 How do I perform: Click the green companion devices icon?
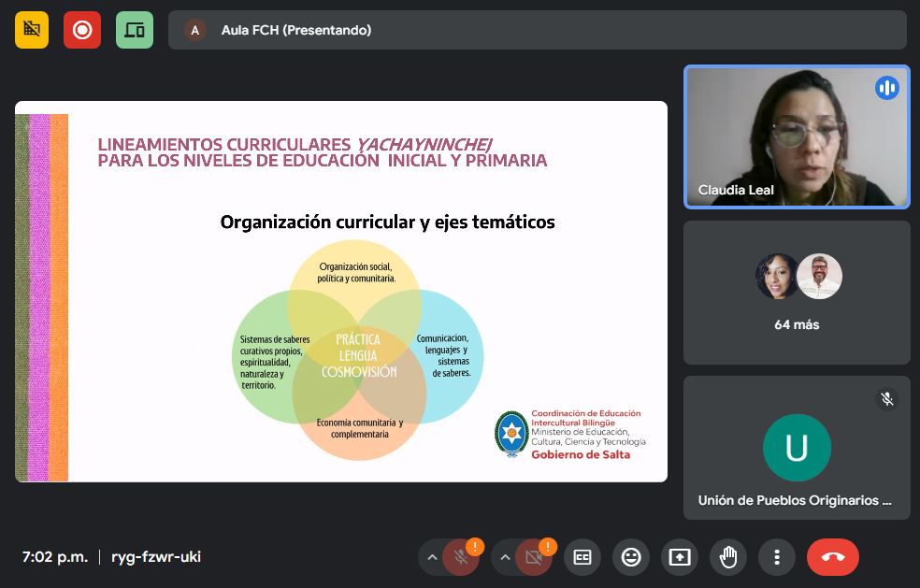click(x=135, y=30)
